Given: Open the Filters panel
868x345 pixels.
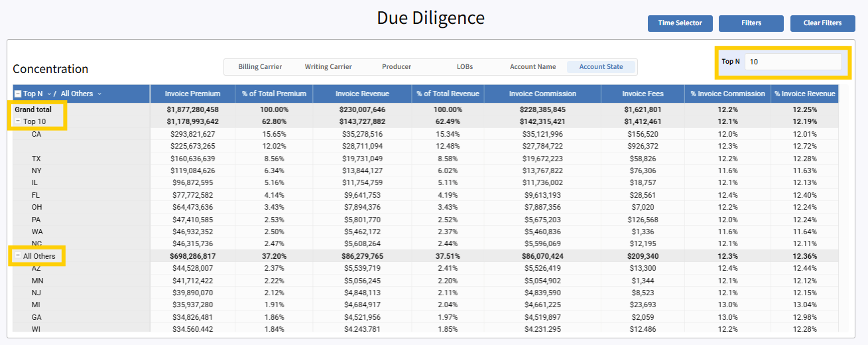Looking at the screenshot, I should (x=751, y=23).
